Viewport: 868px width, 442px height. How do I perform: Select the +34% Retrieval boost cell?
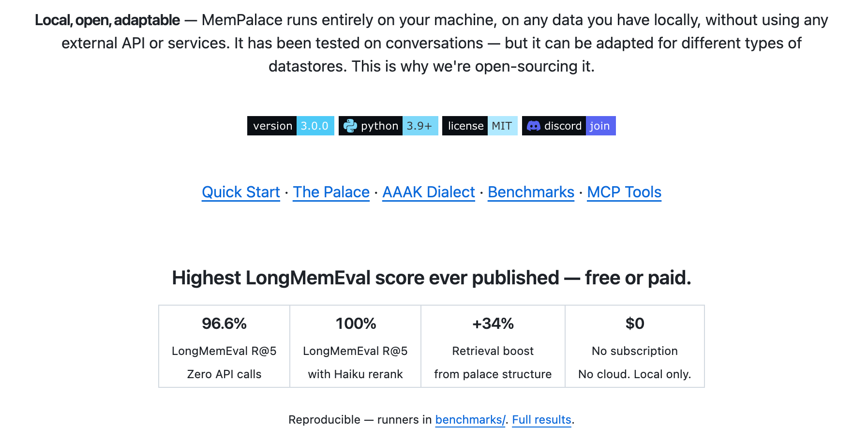(x=493, y=346)
